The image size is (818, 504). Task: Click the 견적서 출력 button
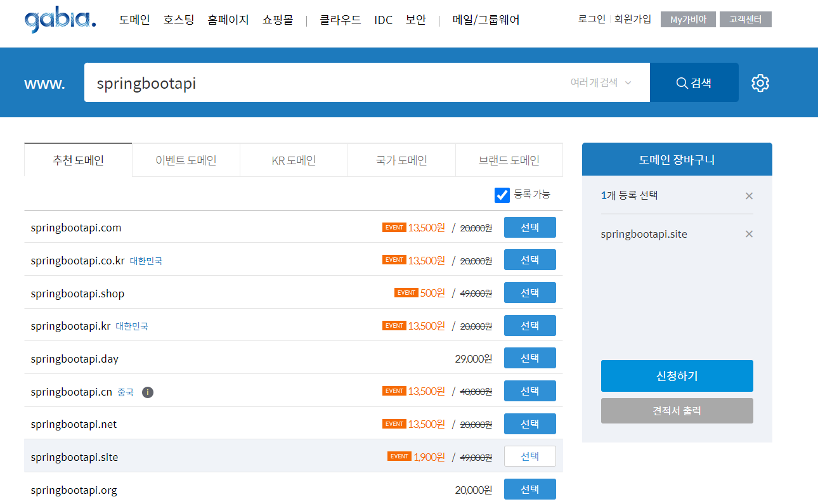coord(677,411)
